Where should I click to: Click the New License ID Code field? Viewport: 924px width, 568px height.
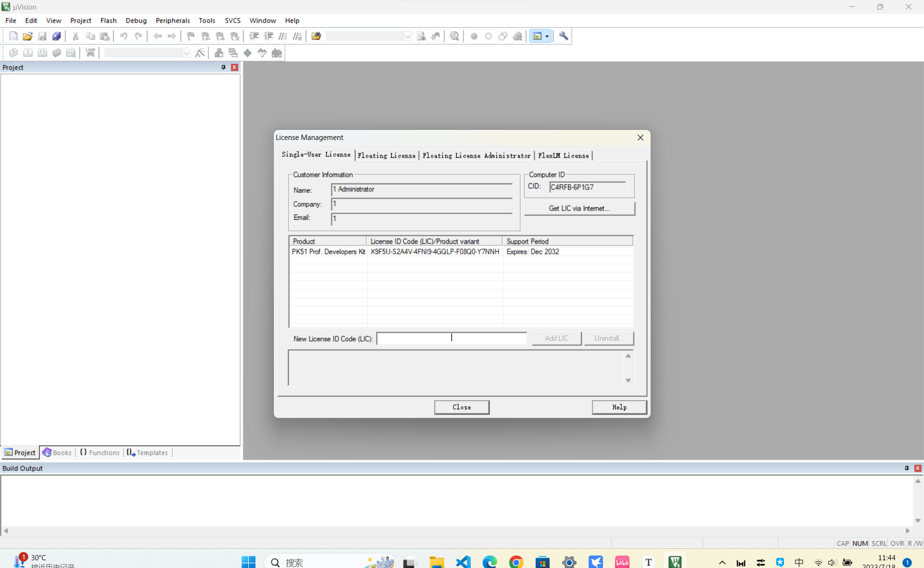(451, 338)
